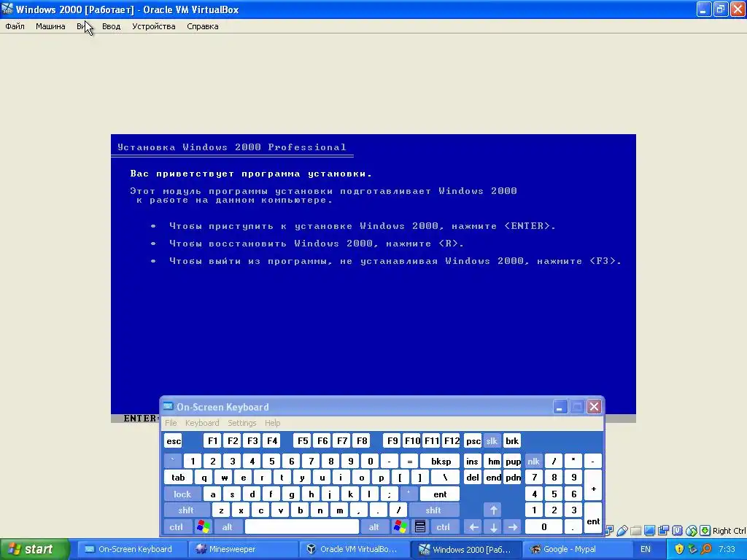The width and height of the screenshot is (747, 560).
Task: Switch to Google - Mypal taskbar button
Action: (578, 549)
